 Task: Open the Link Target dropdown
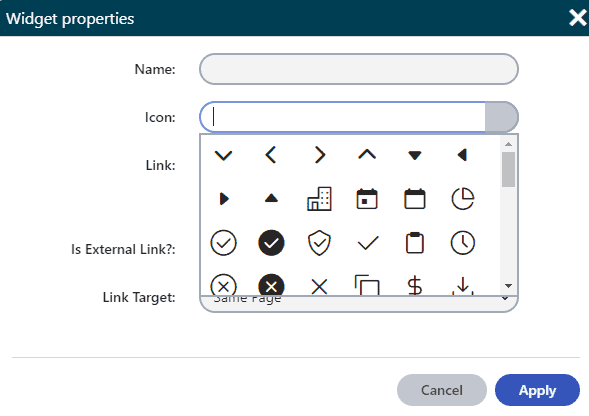[x=359, y=304]
